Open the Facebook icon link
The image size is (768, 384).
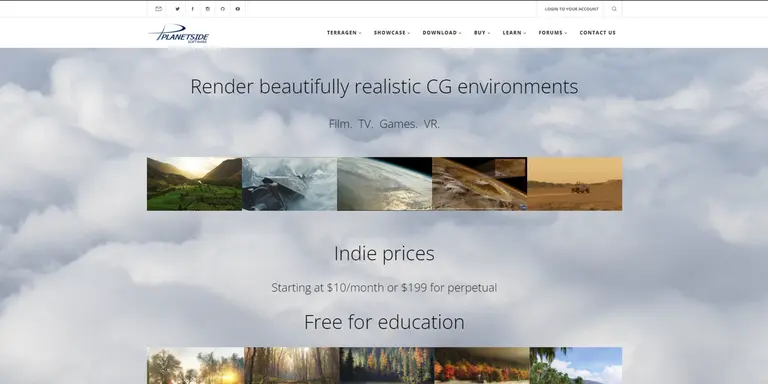coord(192,9)
